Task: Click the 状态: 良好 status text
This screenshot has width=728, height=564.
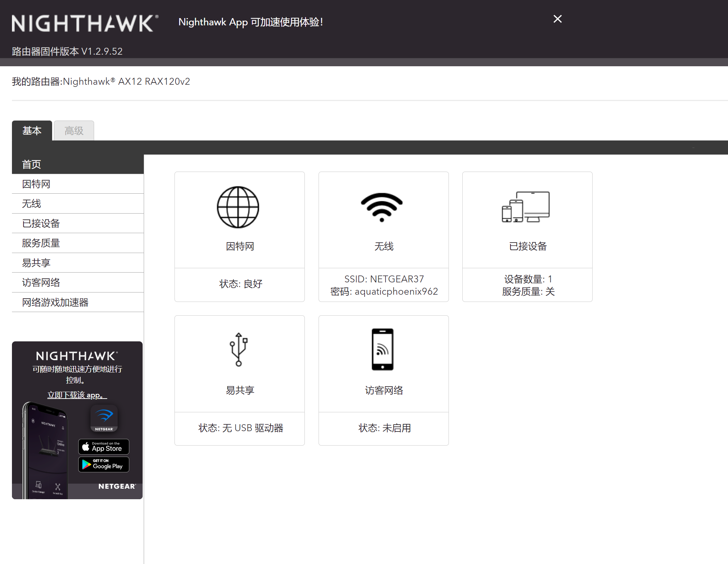Action: (x=241, y=284)
